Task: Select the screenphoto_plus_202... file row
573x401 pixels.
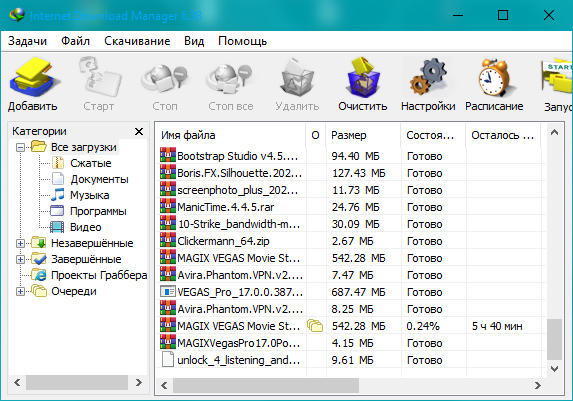Action: click(x=351, y=190)
